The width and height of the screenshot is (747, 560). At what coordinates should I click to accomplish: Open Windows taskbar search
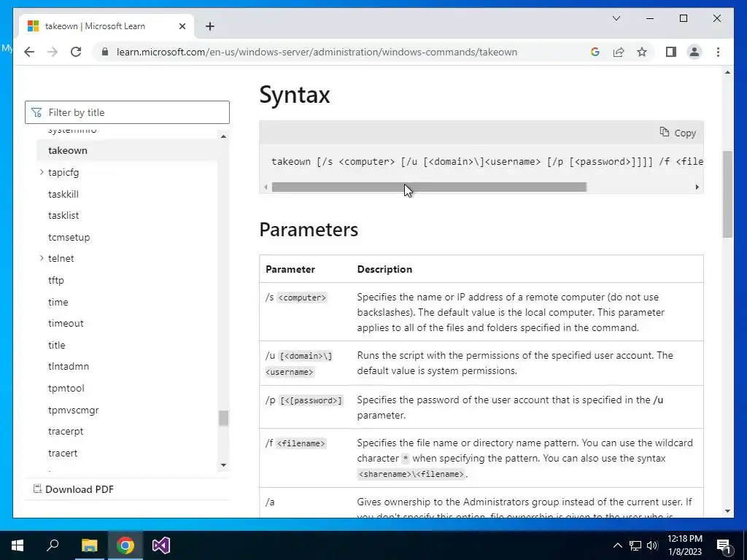53,545
